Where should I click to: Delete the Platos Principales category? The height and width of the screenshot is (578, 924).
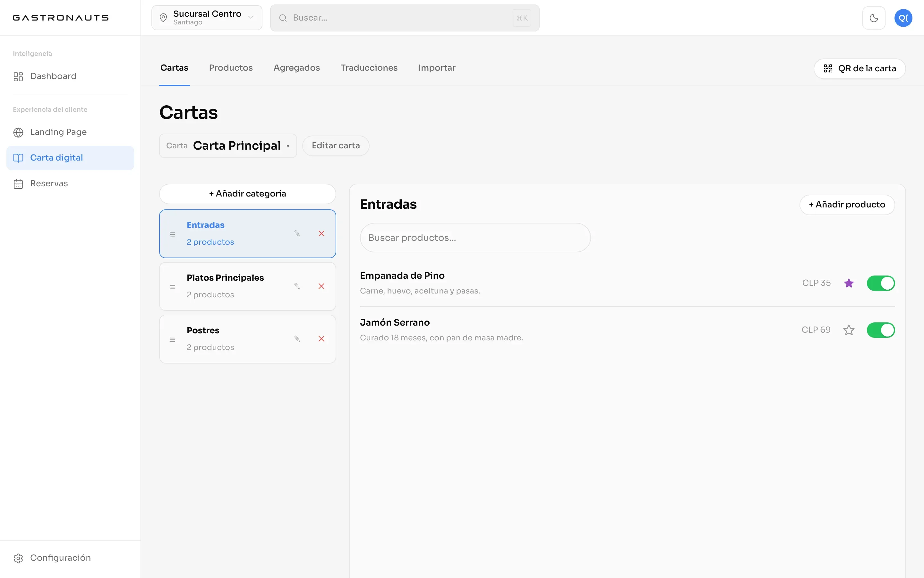321,286
